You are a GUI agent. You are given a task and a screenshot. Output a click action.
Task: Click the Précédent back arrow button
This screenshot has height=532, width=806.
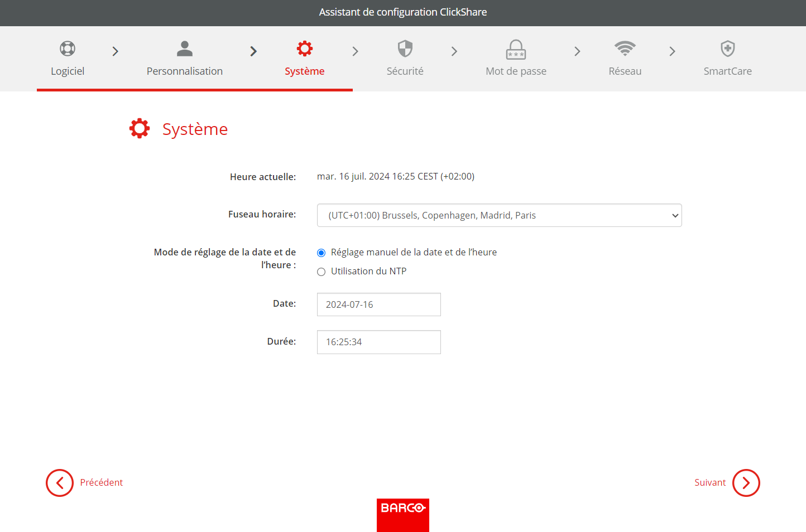click(x=60, y=483)
